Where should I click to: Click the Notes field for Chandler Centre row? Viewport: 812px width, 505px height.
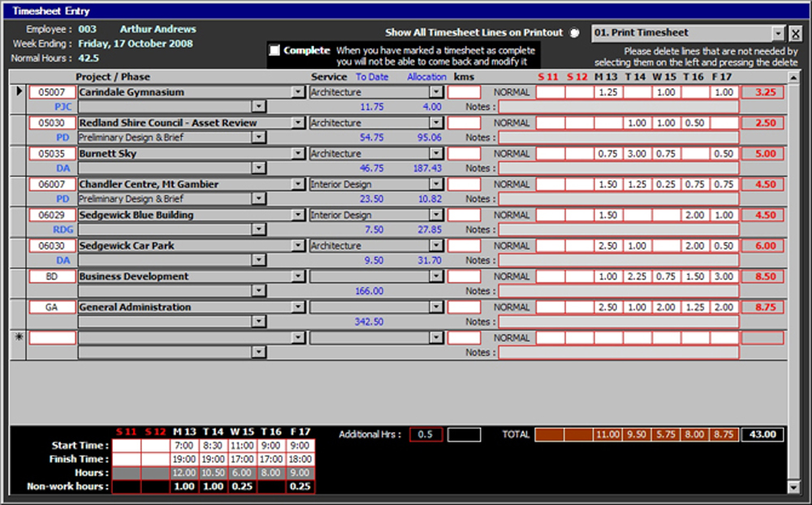(618, 199)
